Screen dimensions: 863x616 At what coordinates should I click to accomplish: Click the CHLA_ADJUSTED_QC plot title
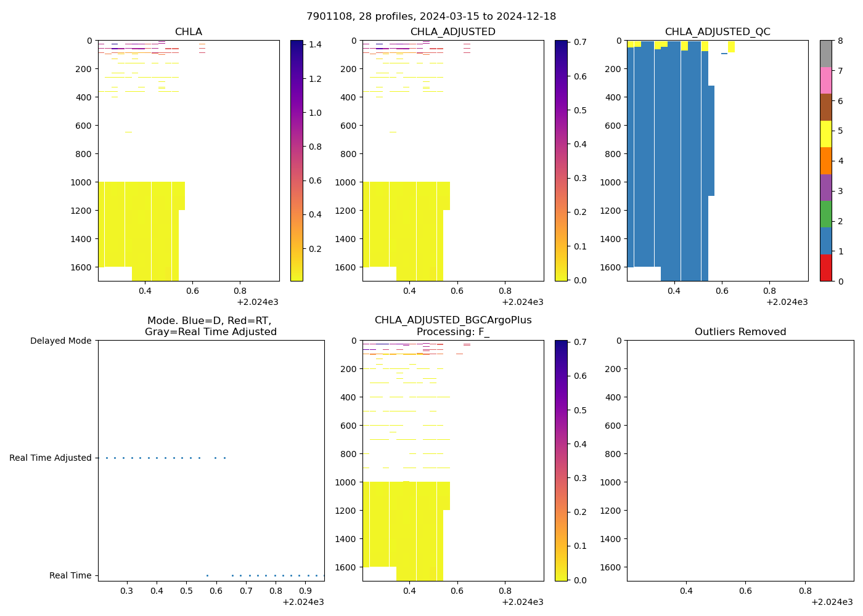[x=717, y=32]
